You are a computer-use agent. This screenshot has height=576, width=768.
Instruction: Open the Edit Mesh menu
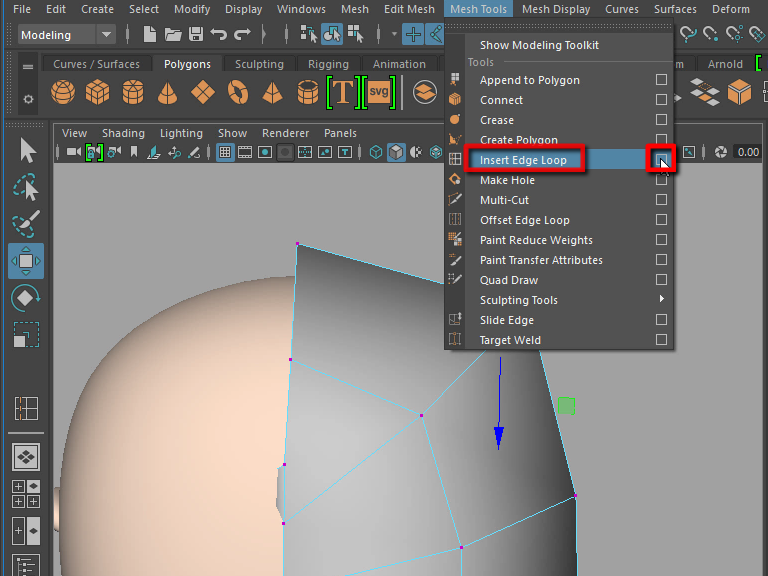pyautogui.click(x=409, y=9)
